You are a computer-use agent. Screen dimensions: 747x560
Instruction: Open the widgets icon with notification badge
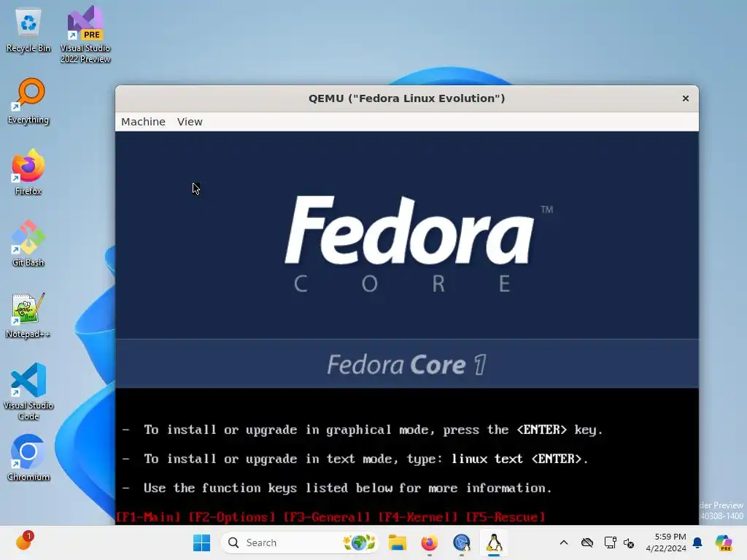point(24,542)
